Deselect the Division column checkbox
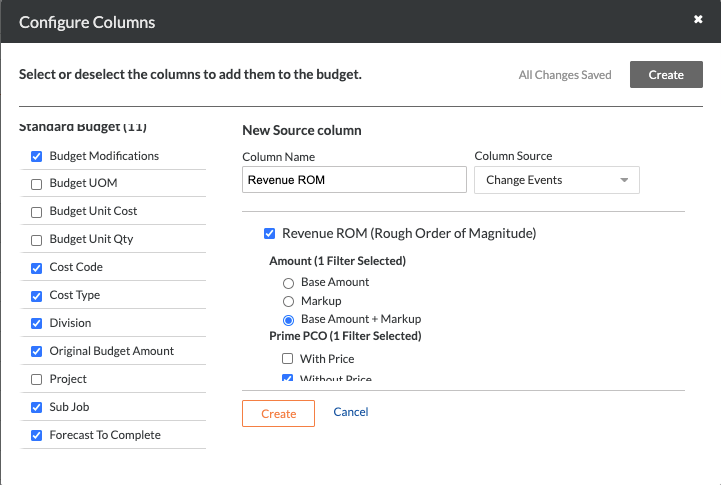This screenshot has height=485, width=721. [37, 324]
